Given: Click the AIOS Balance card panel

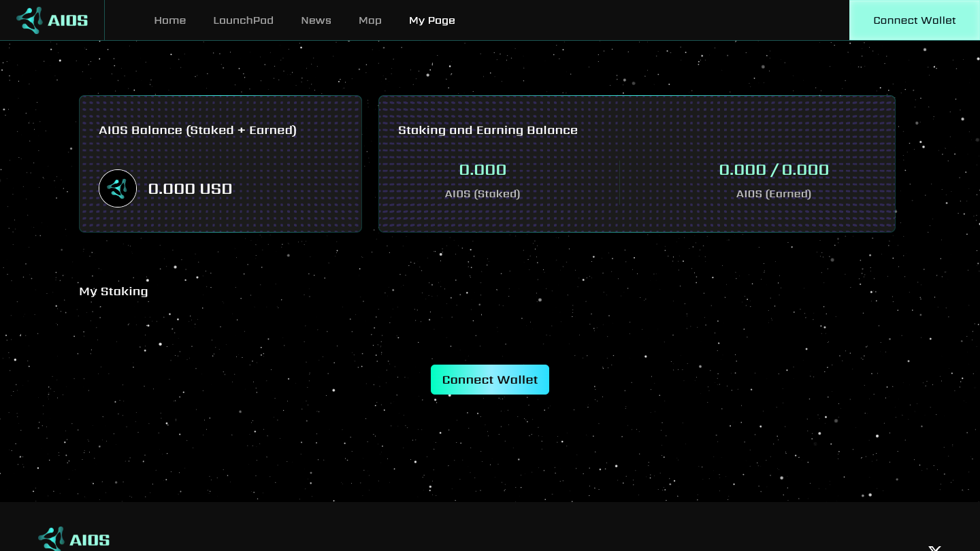Looking at the screenshot, I should [x=220, y=164].
